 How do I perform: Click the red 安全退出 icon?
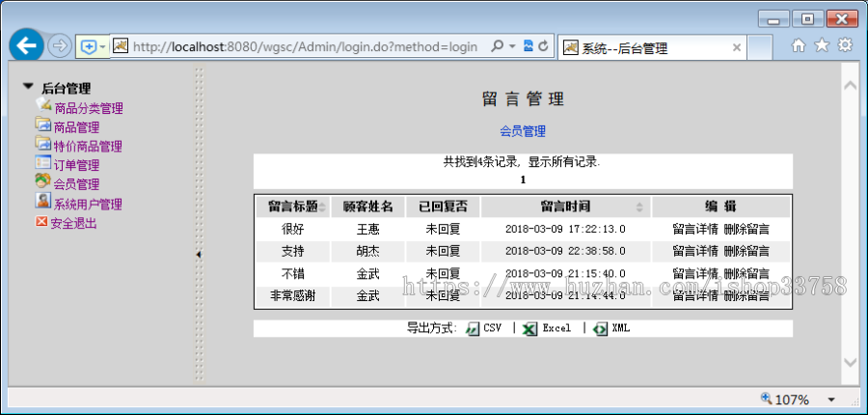coord(41,222)
